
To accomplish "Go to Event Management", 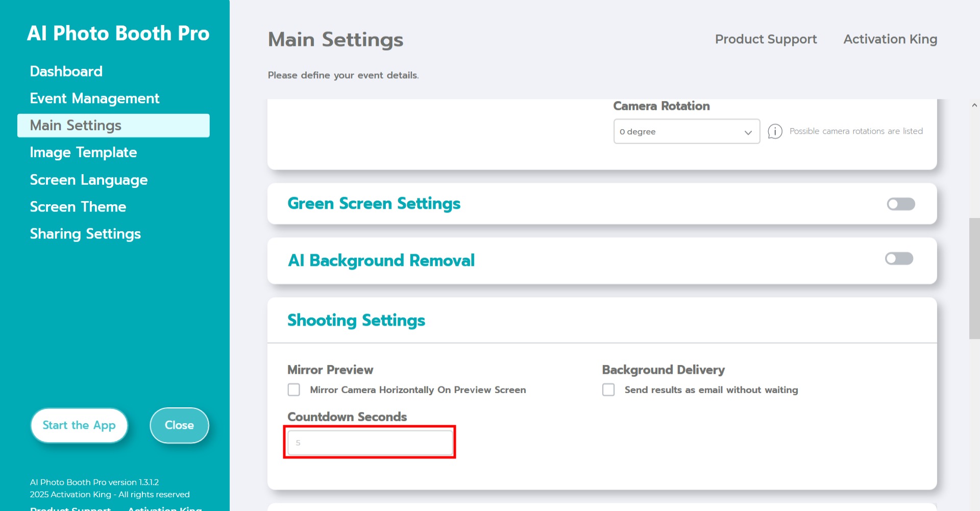I will pyautogui.click(x=94, y=99).
